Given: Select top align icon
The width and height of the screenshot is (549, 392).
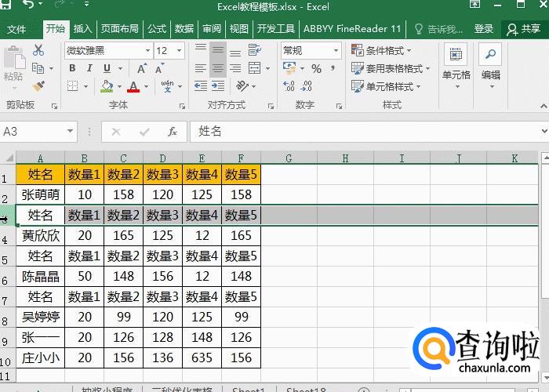Looking at the screenshot, I should click(201, 50).
